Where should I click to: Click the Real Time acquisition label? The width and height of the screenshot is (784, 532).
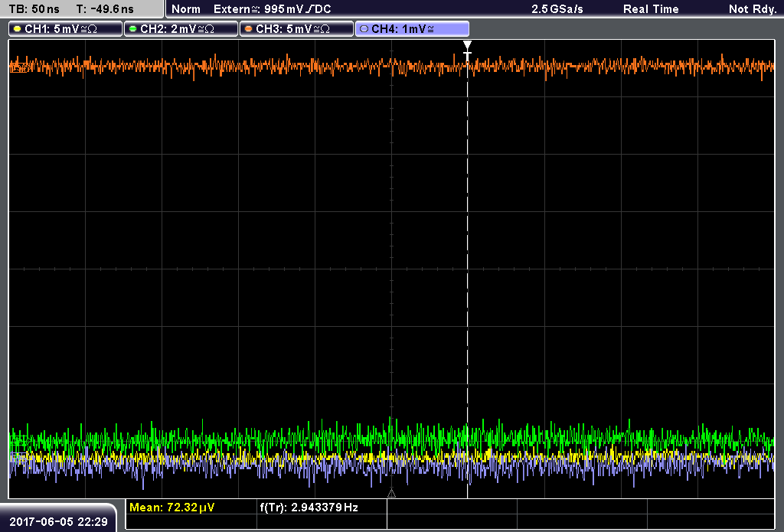(x=651, y=9)
